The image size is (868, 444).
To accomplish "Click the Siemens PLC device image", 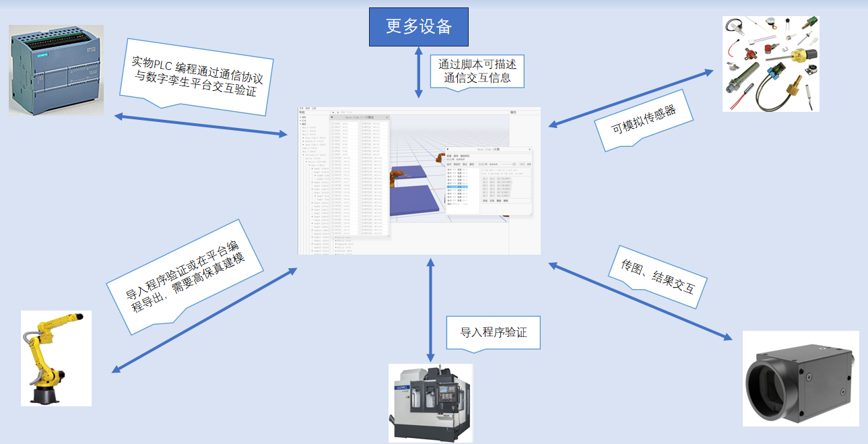I will pos(56,69).
